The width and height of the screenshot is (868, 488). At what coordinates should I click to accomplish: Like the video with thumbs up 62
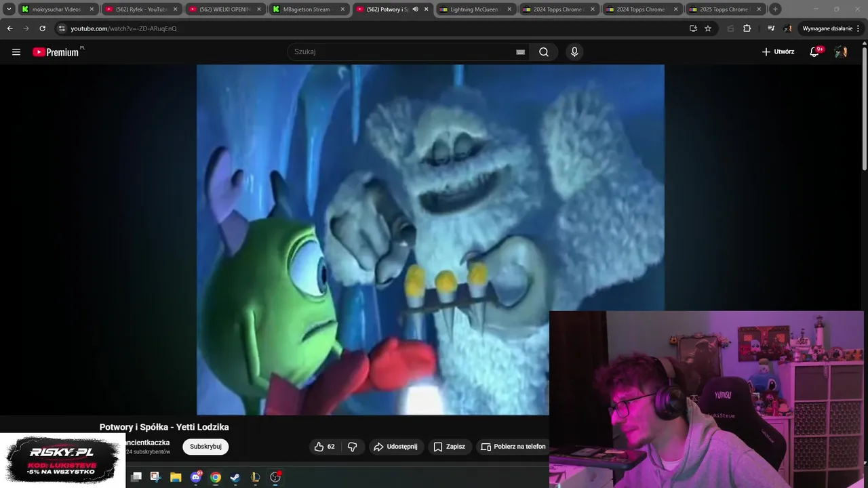[x=325, y=447]
